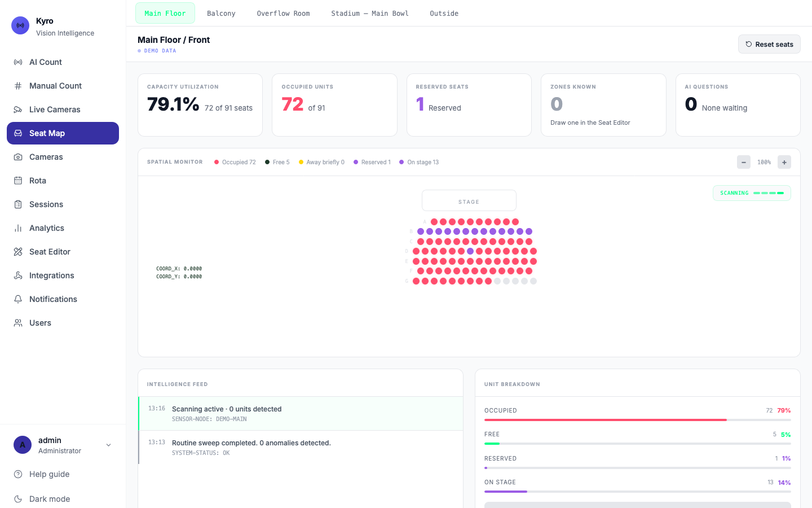Open Integrations page

tap(63, 275)
